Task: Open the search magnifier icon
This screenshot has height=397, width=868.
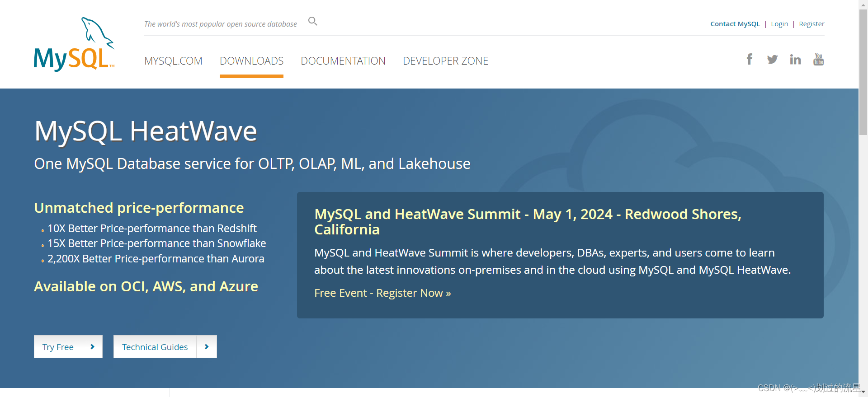Action: (x=313, y=21)
